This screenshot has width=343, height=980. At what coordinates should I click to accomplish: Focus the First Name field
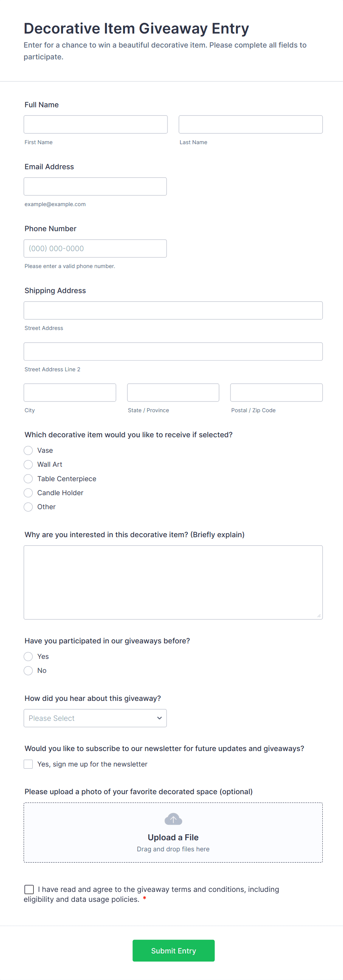(x=96, y=124)
